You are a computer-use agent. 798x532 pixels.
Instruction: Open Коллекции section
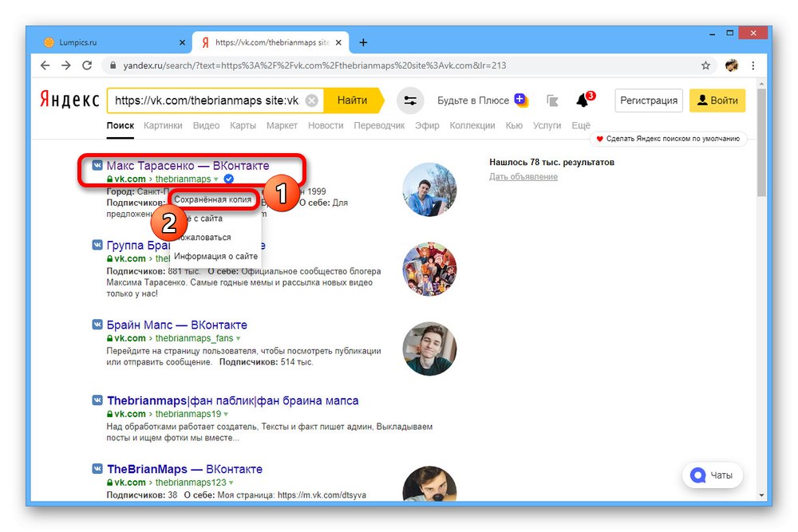[x=472, y=126]
